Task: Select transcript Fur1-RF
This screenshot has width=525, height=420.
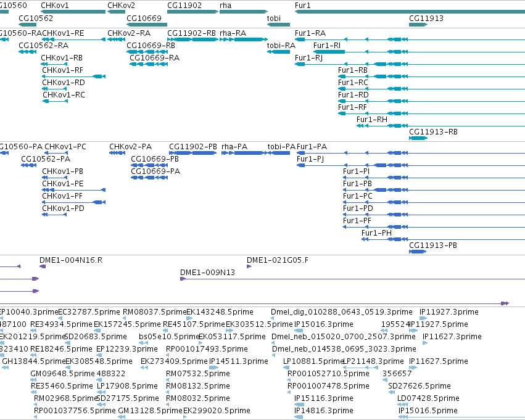Action: tap(352, 107)
